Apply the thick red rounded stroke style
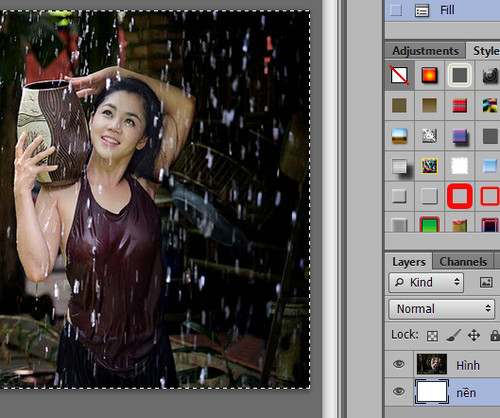 pyautogui.click(x=460, y=196)
